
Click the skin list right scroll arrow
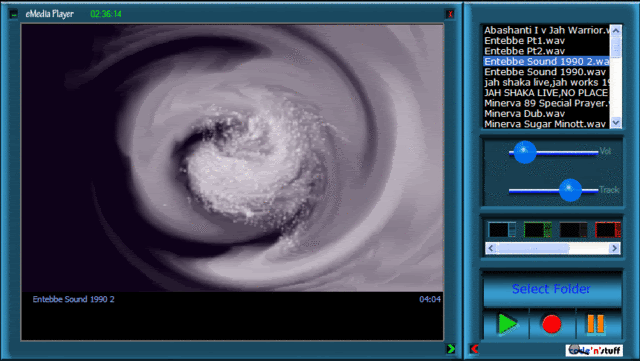coord(614,248)
